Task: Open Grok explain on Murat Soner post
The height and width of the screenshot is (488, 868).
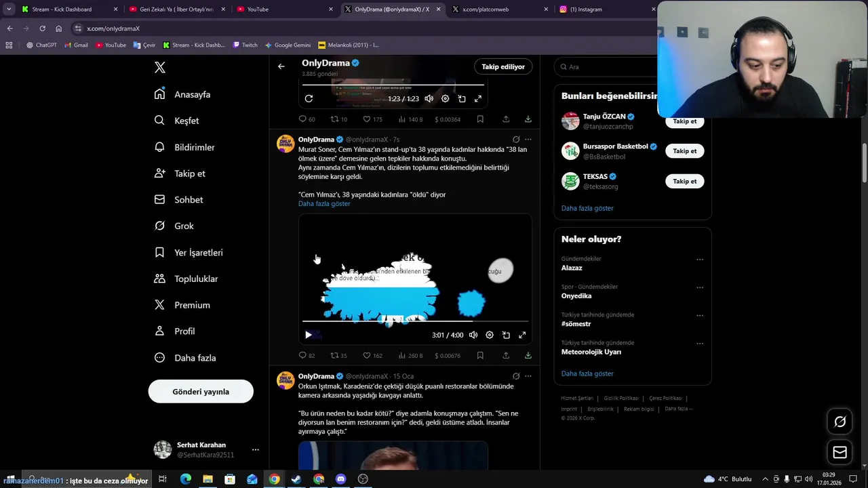Action: (516, 140)
